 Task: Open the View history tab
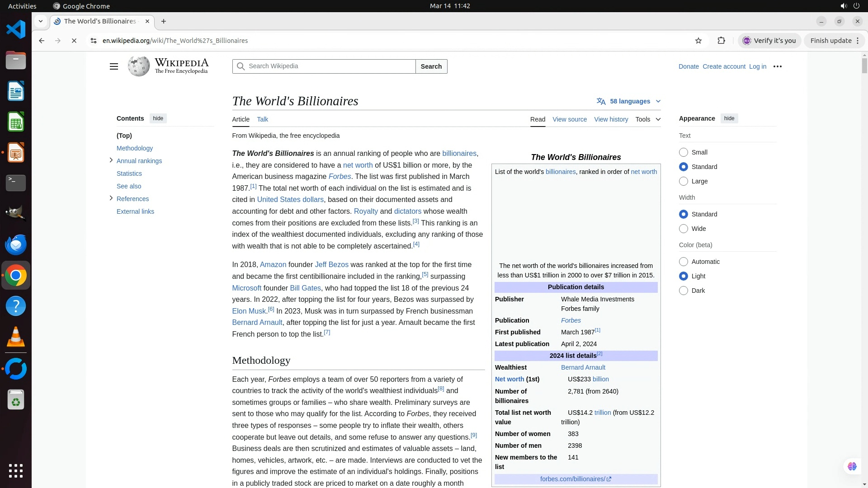[x=611, y=119]
